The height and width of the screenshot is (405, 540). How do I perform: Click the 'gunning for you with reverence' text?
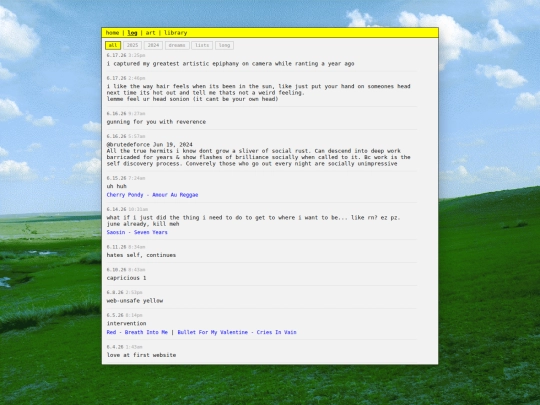(x=156, y=122)
